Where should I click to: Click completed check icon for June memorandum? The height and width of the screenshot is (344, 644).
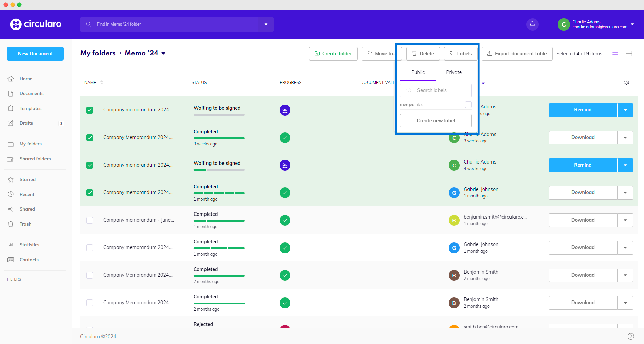click(x=285, y=220)
